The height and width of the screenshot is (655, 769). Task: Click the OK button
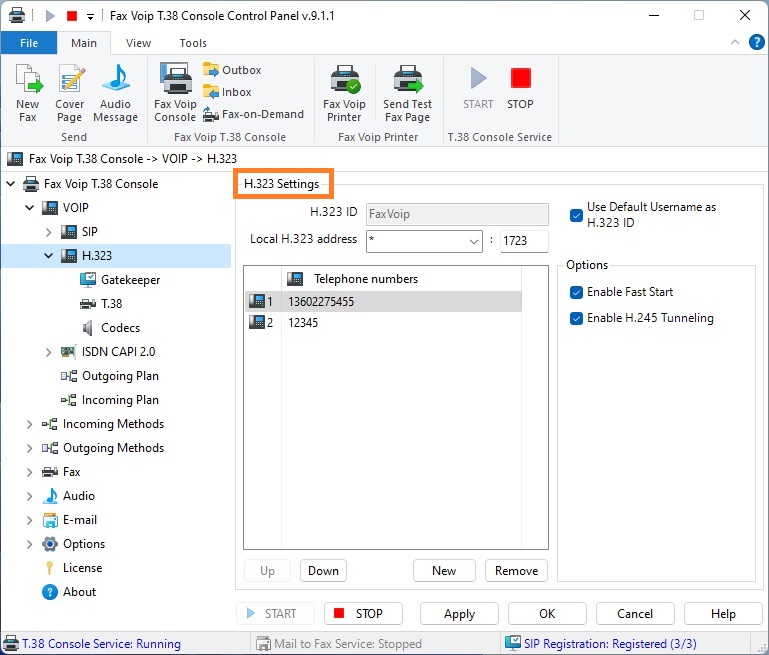pos(547,614)
